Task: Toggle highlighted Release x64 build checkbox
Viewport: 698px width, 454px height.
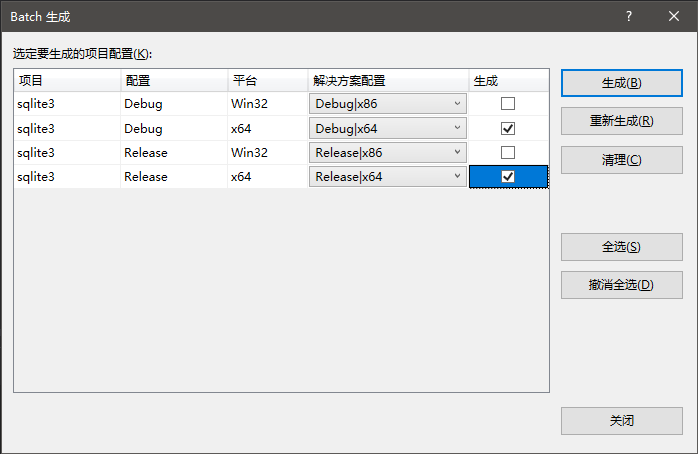Action: (x=508, y=176)
